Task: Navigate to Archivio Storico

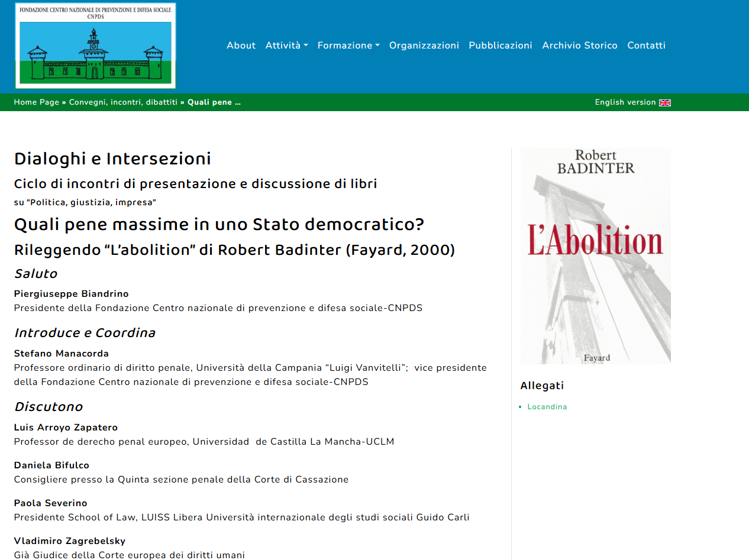Action: [x=579, y=46]
